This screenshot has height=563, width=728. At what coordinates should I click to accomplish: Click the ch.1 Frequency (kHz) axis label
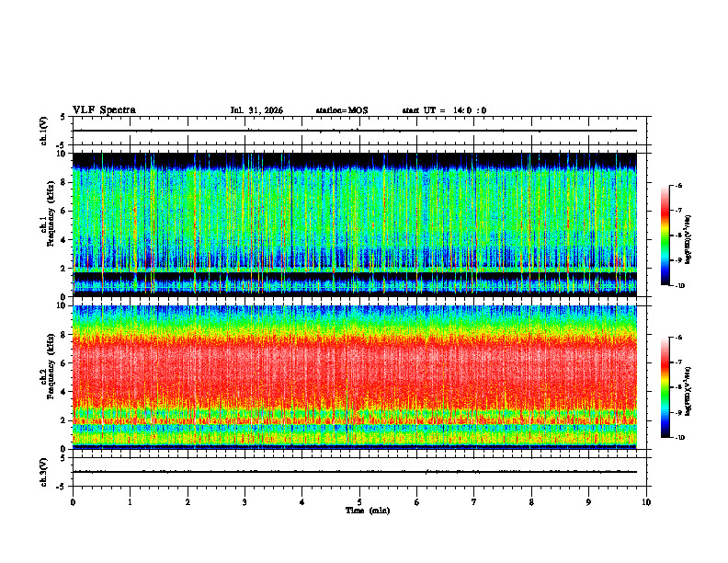click(x=50, y=224)
